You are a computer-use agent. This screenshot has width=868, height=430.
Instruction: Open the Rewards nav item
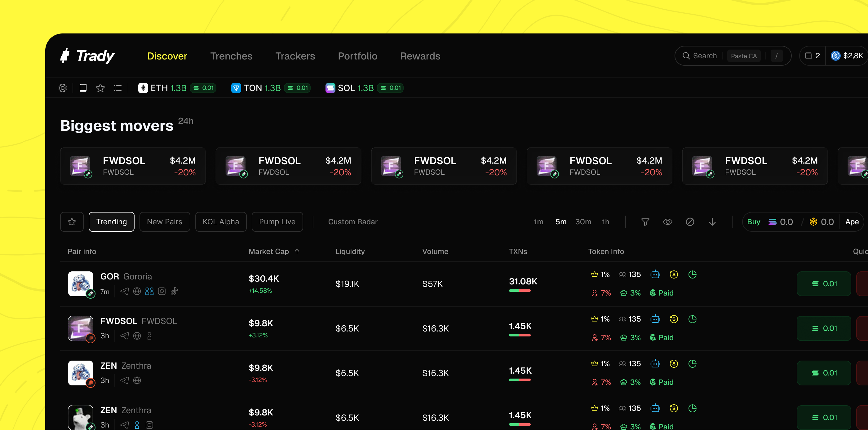point(420,56)
